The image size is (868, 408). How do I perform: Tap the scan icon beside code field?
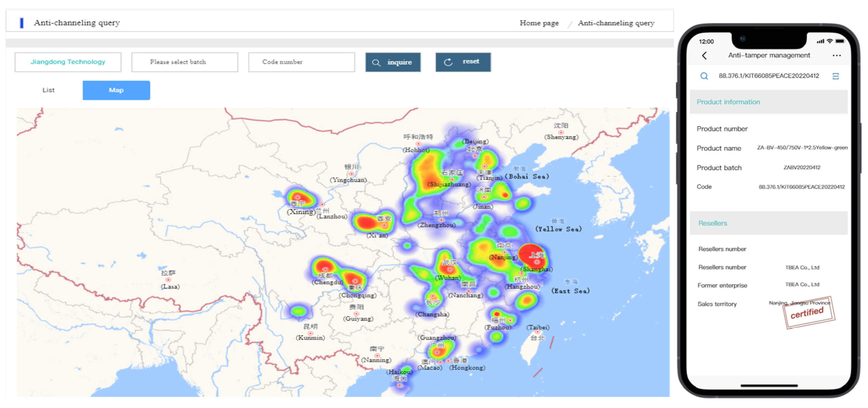[835, 76]
